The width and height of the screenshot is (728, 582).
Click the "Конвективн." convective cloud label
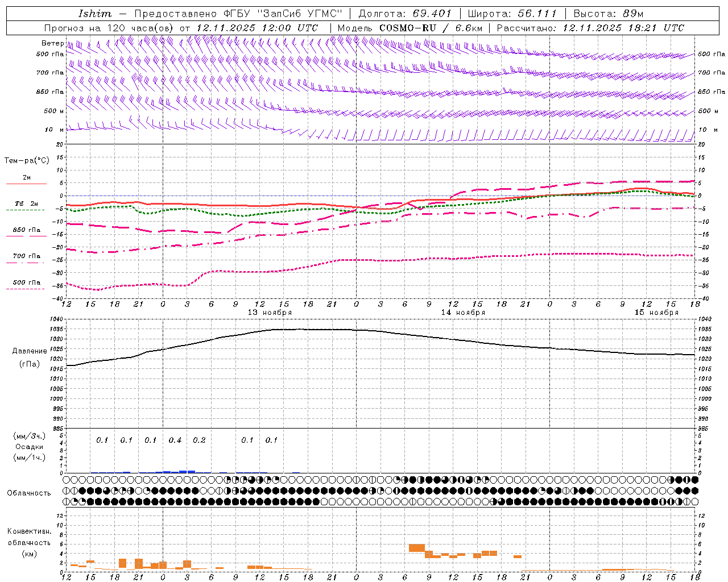point(29,531)
